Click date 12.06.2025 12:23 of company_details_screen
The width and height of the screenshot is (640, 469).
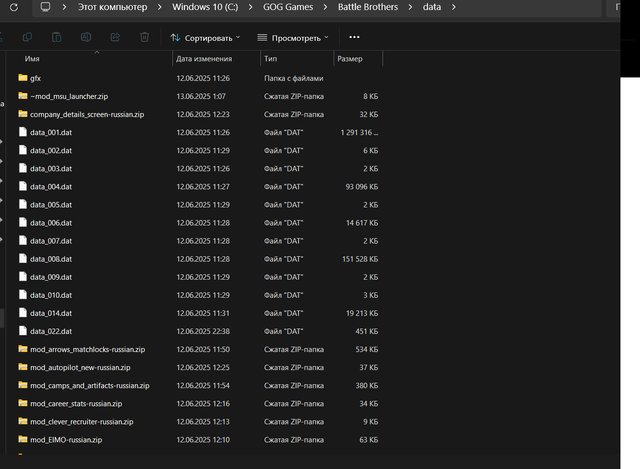203,114
